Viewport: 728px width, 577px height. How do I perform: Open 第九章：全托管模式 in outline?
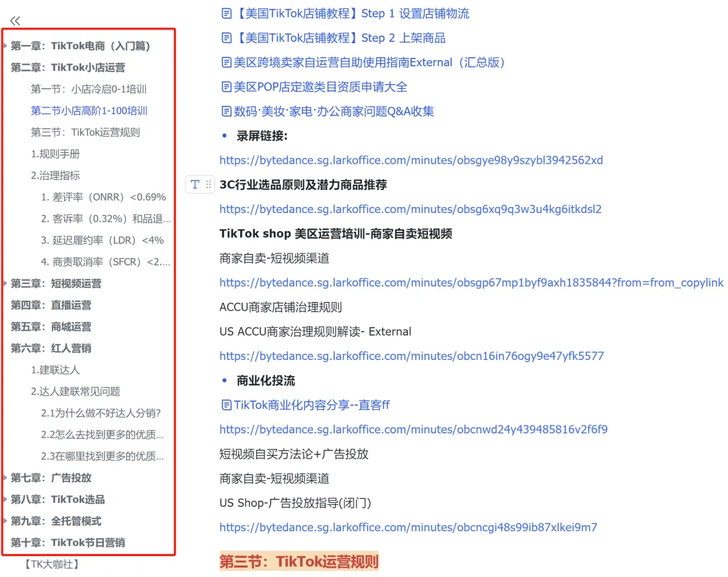tap(56, 521)
